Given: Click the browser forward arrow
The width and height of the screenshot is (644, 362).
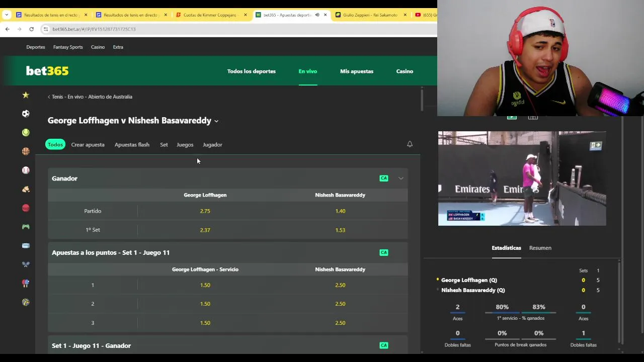Looking at the screenshot, I should [x=20, y=29].
